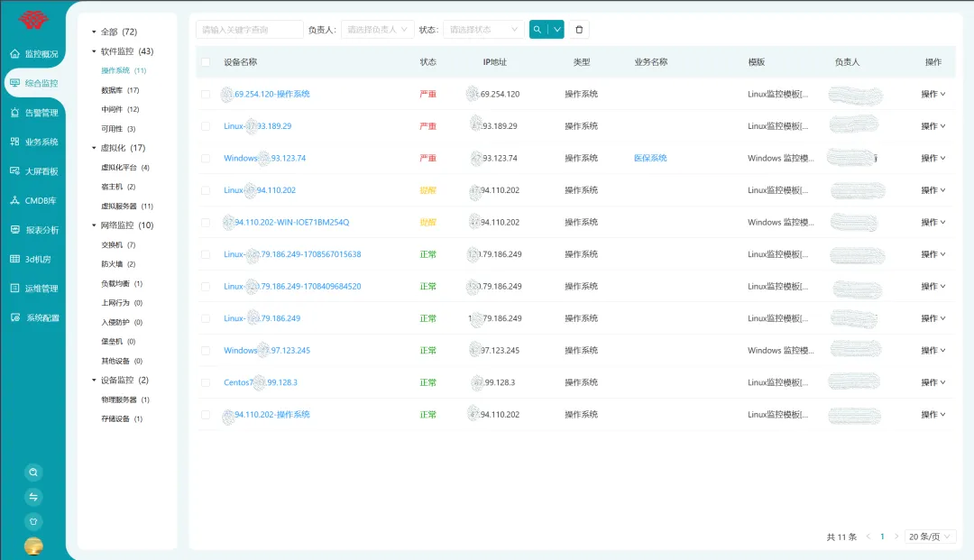Open 告警管理 alarm bell icon
974x560 pixels.
[15, 113]
